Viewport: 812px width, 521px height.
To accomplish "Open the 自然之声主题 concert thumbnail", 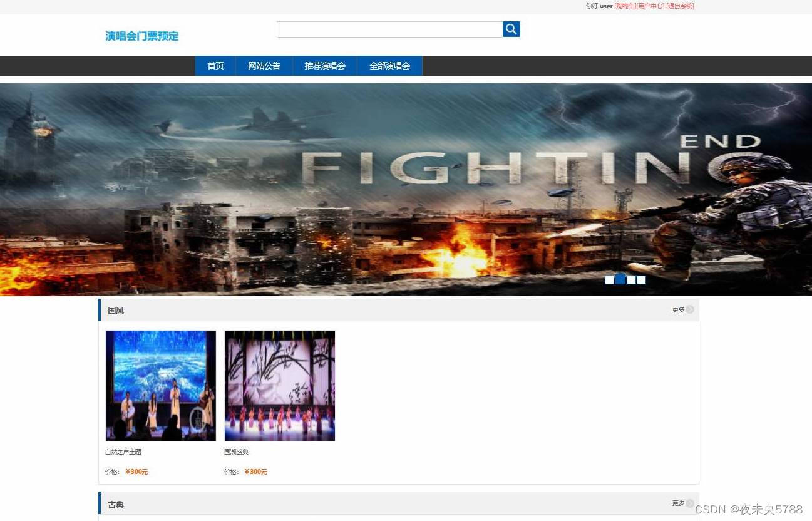I will [x=161, y=386].
